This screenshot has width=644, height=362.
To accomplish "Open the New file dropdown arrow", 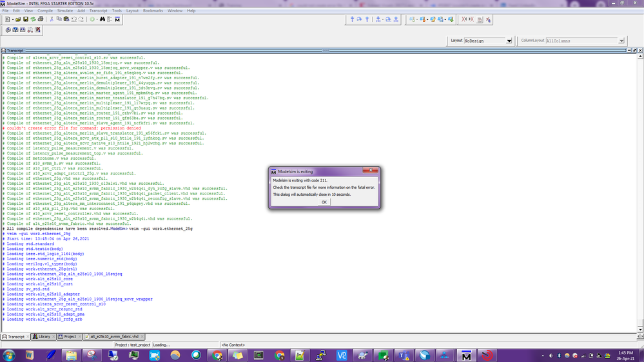I will coord(13,19).
